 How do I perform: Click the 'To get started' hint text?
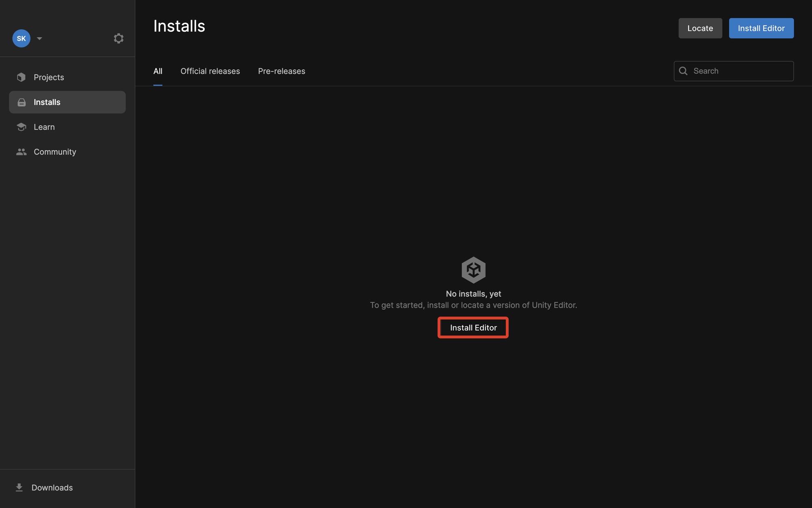[473, 305]
